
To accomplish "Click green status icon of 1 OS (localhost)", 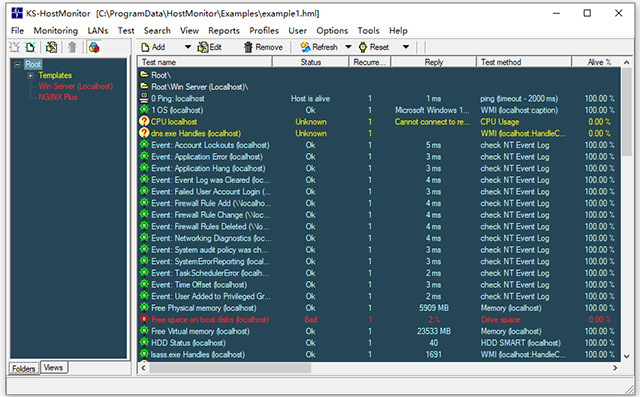I will pos(144,110).
